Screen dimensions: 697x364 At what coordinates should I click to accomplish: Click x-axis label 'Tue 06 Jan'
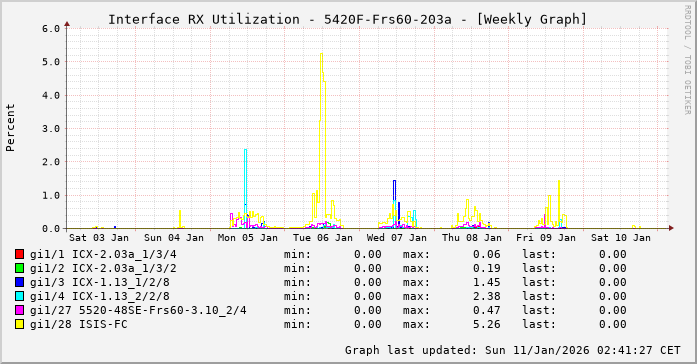tap(323, 238)
